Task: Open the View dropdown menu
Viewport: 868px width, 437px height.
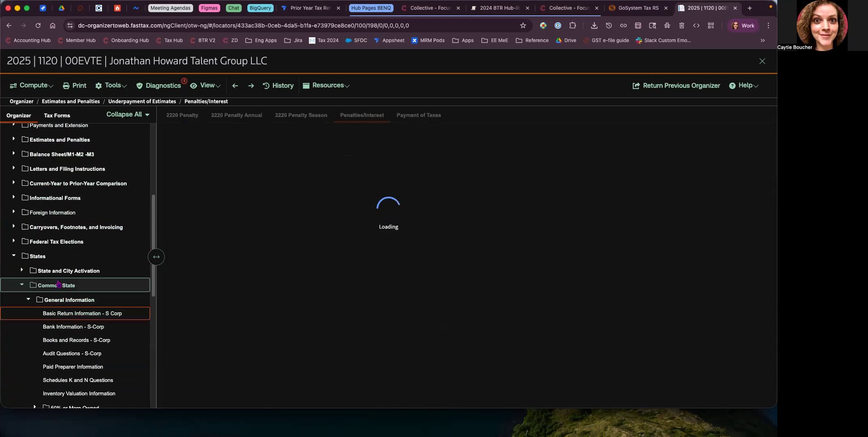Action: point(206,85)
